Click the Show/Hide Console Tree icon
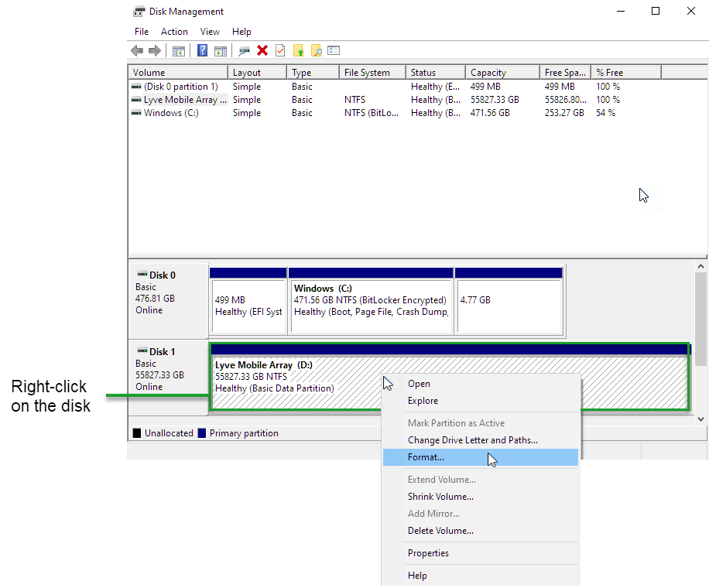This screenshot has height=588, width=709. tap(179, 51)
